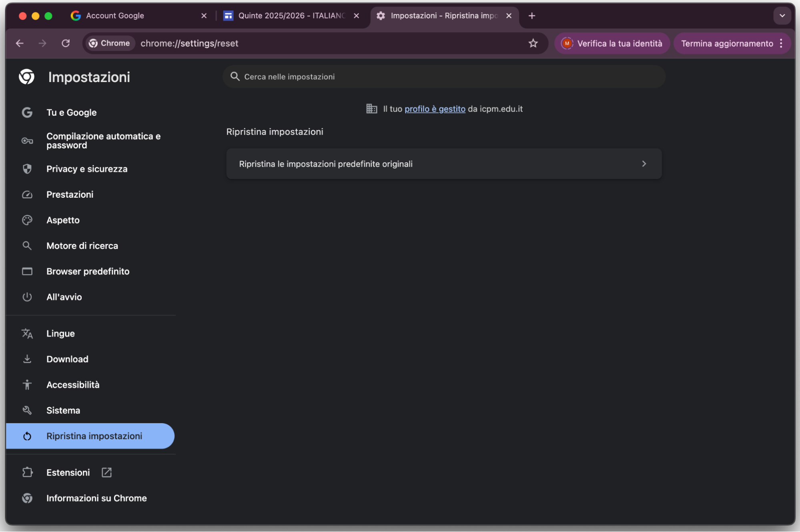This screenshot has height=532, width=800.
Task: Click Verifica la tua identità
Action: pyautogui.click(x=612, y=43)
